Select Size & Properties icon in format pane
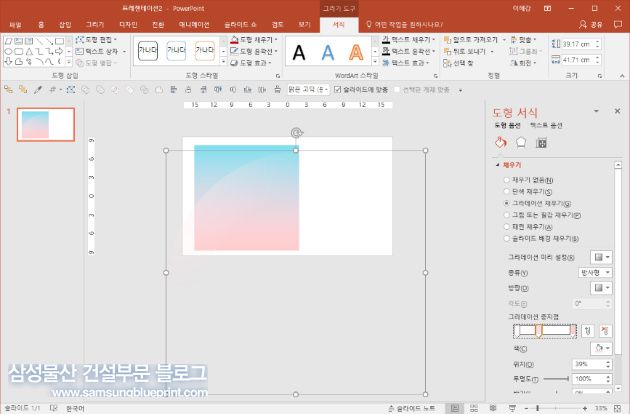The width and height of the screenshot is (630, 414). pos(541,143)
